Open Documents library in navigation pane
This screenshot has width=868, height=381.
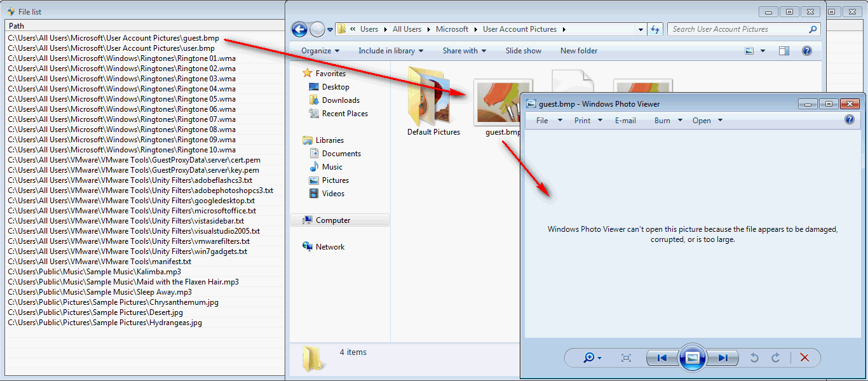pos(341,154)
